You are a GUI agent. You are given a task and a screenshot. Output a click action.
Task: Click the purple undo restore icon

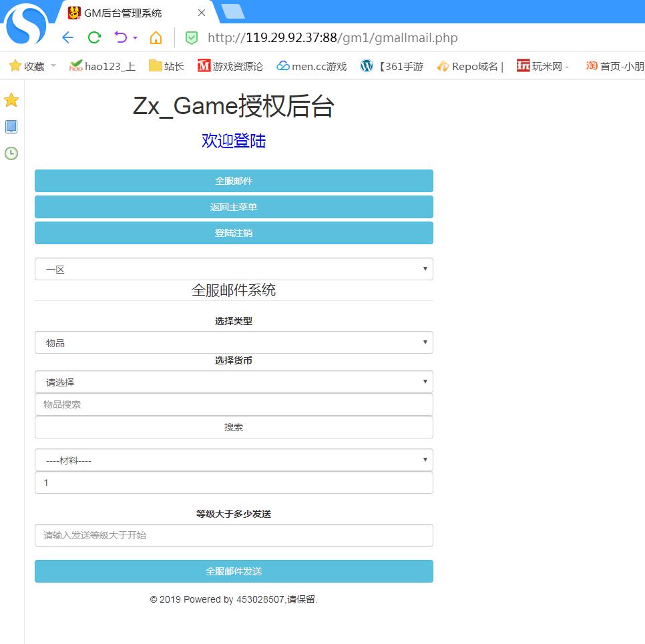[121, 37]
